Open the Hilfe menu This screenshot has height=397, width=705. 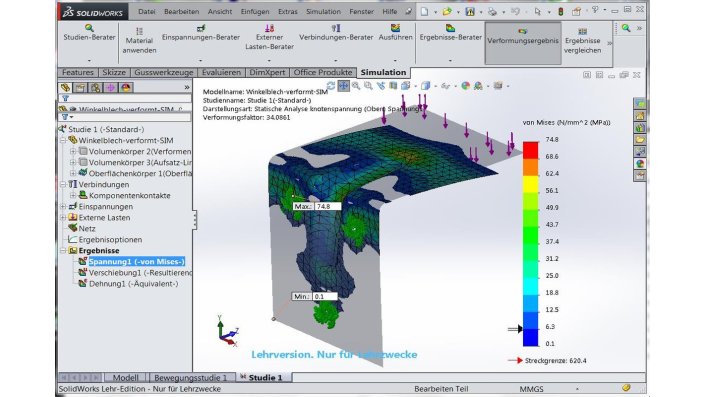[389, 12]
